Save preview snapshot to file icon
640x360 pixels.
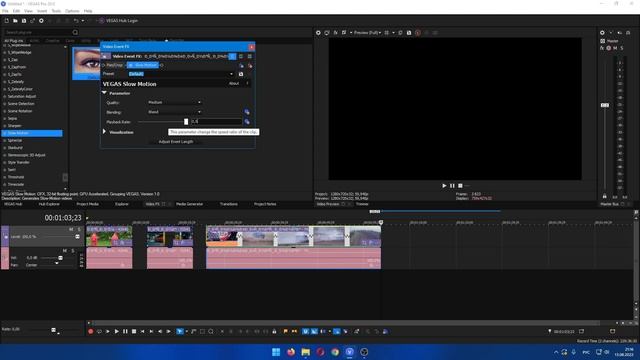pyautogui.click(x=409, y=33)
